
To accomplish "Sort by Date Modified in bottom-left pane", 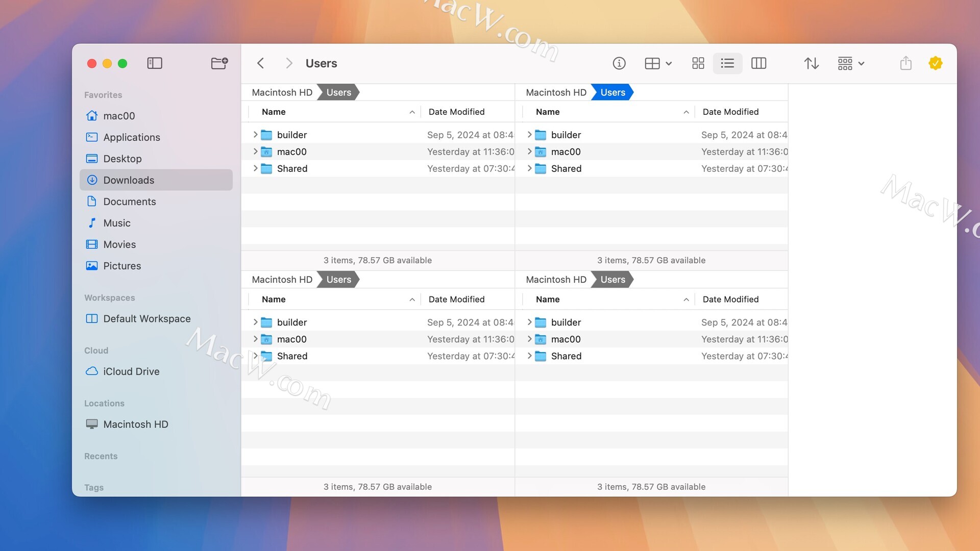I will [x=456, y=299].
